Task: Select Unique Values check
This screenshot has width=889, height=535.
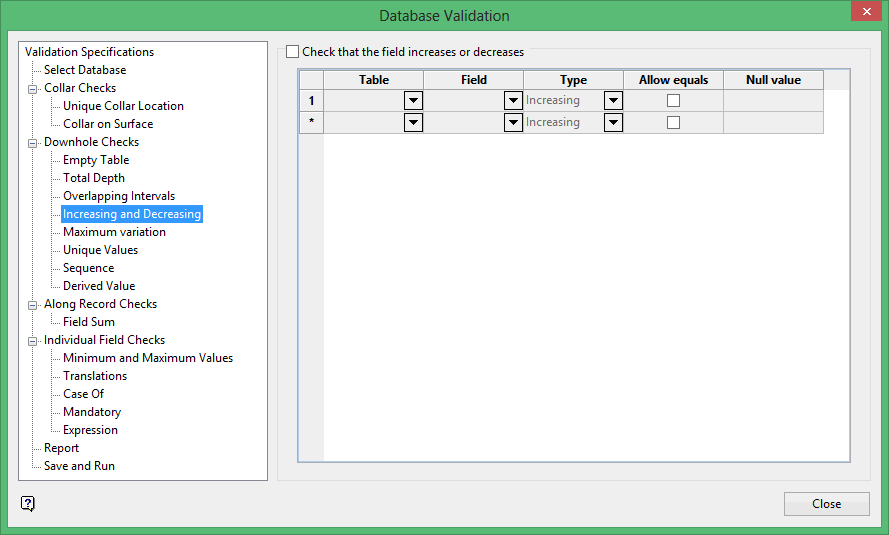Action: pyautogui.click(x=100, y=250)
